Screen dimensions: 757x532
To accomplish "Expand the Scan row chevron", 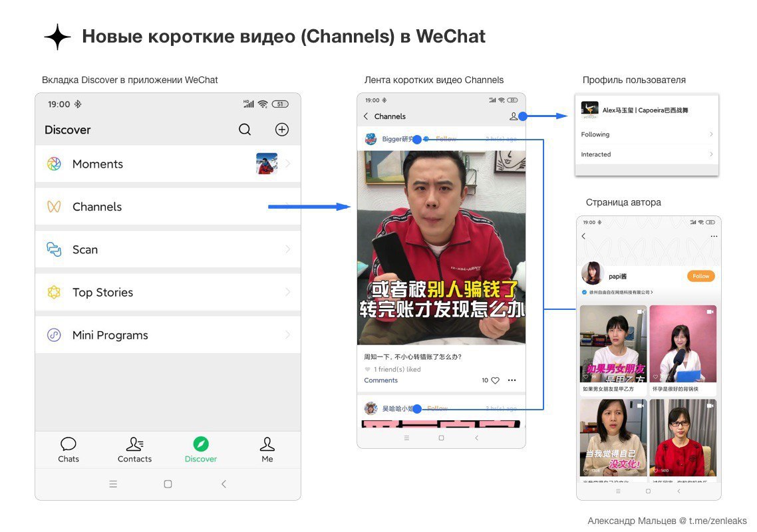I will click(x=288, y=249).
